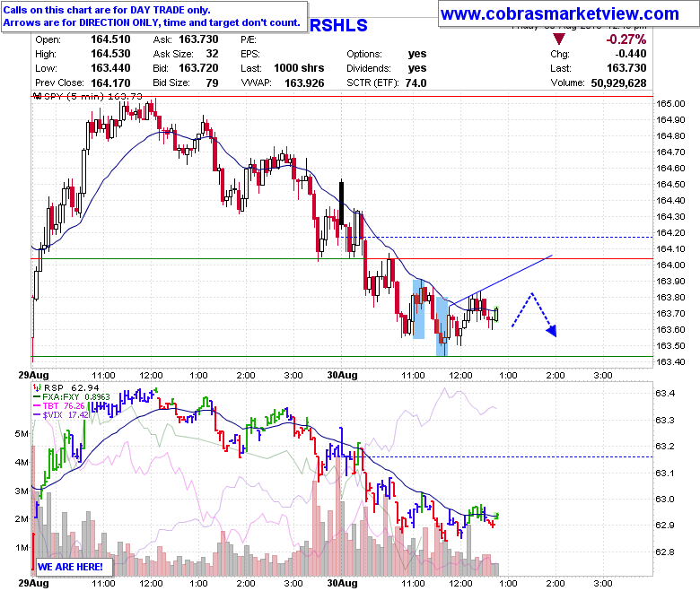Click the red down-triangle change indicator
Viewport: 700px width, 591px height.
(x=558, y=39)
